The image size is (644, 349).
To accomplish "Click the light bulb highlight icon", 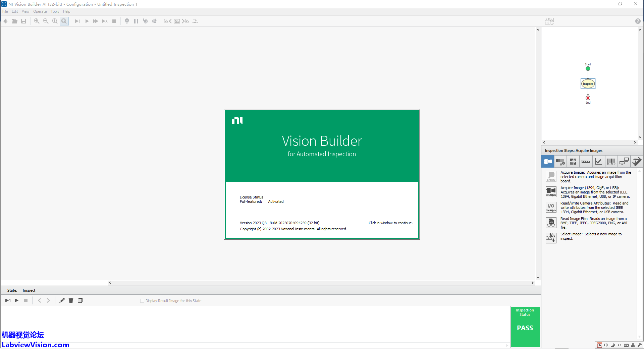I will pos(127,21).
